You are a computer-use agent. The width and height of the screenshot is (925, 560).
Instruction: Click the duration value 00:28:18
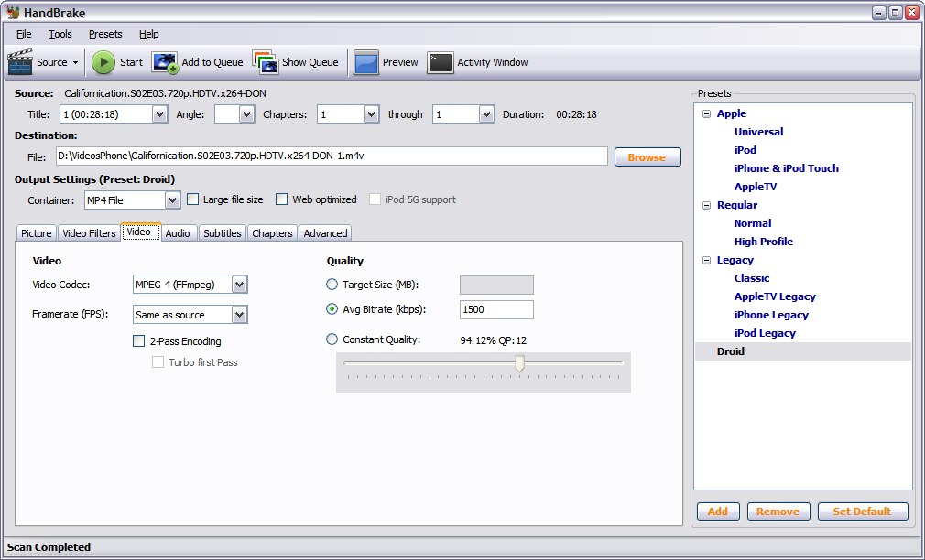[x=576, y=114]
